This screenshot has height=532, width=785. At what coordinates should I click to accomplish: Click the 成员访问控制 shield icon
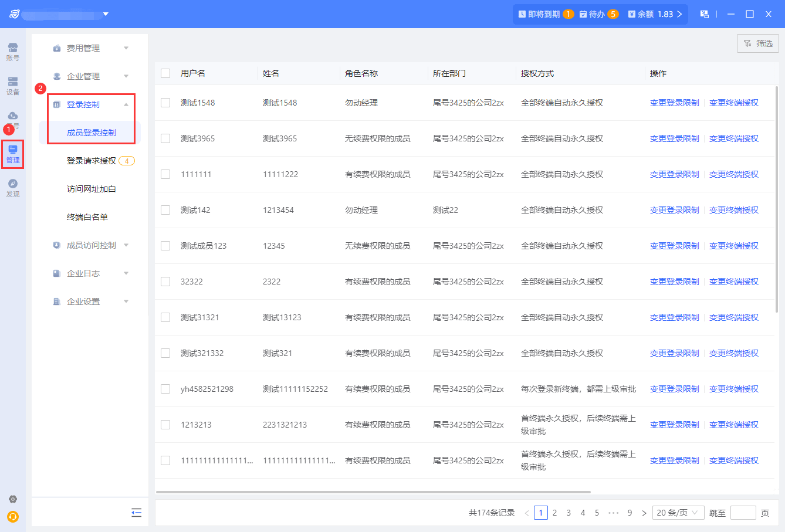[57, 245]
